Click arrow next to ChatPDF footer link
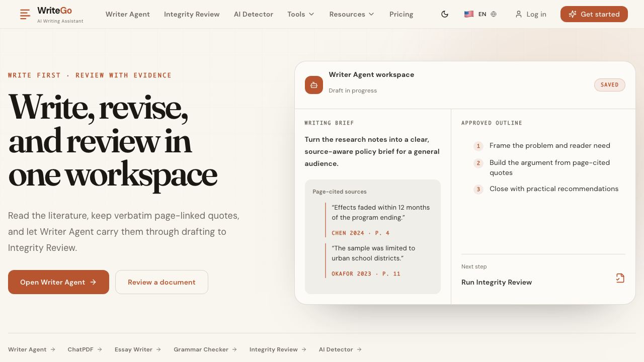This screenshot has height=362, width=644. [x=100, y=349]
